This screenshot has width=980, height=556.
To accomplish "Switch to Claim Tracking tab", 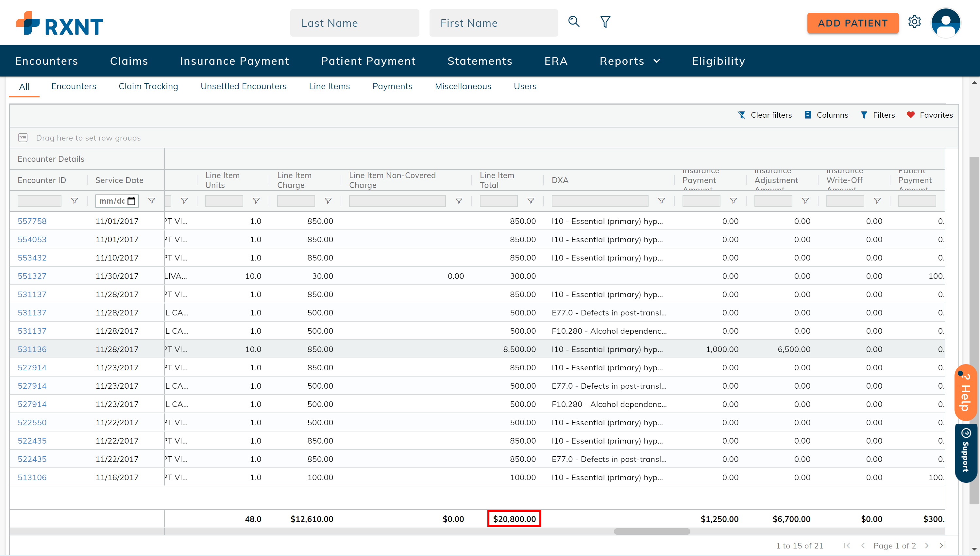I will (148, 86).
